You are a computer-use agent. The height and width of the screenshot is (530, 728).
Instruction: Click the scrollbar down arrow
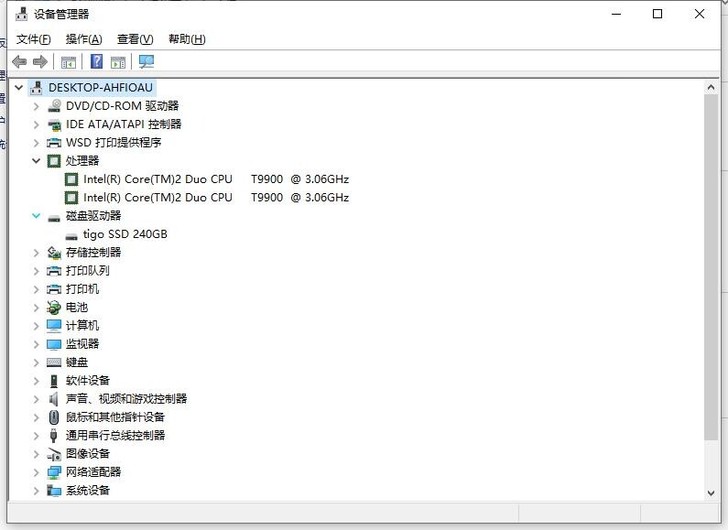click(711, 493)
